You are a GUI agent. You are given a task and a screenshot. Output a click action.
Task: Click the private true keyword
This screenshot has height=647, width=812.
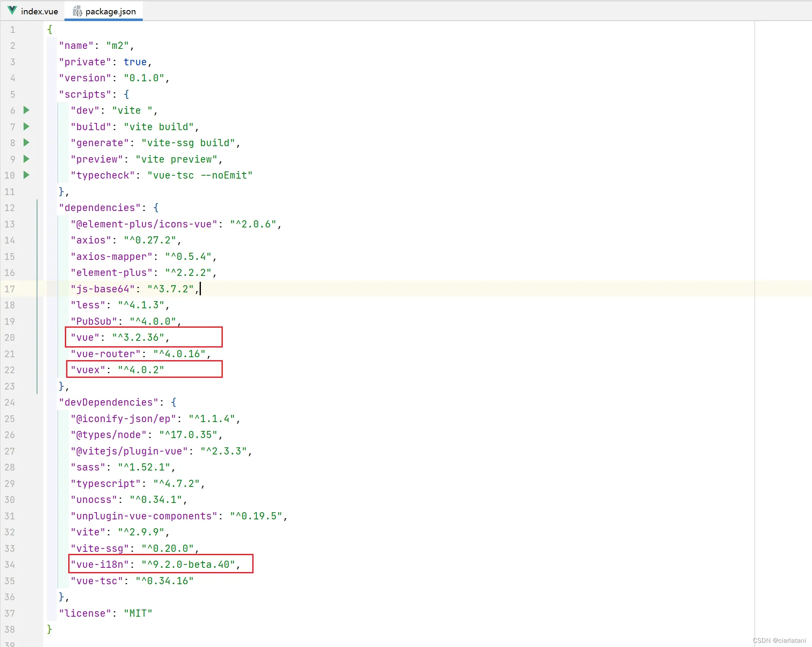point(135,62)
